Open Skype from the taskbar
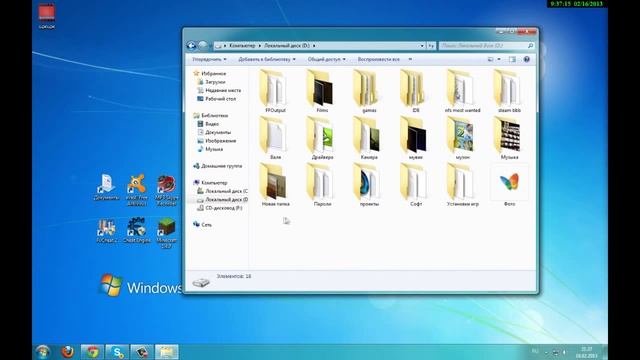Image resolution: width=640 pixels, height=360 pixels. pyautogui.click(x=117, y=351)
